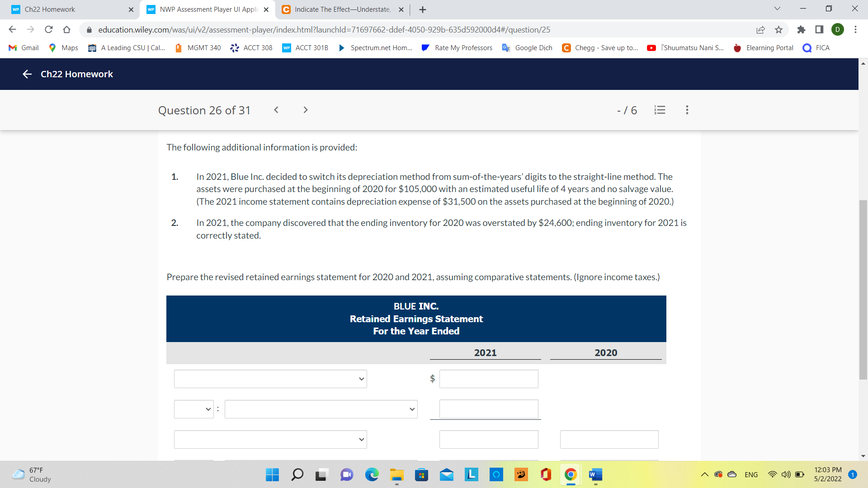Open the first account title dropdown
The width and height of the screenshot is (868, 488).
pyautogui.click(x=270, y=379)
